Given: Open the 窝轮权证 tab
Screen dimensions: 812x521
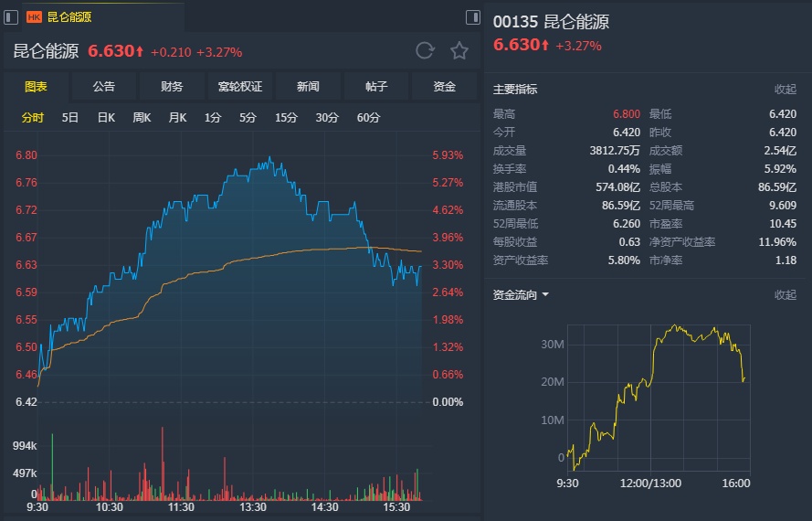Looking at the screenshot, I should [x=239, y=87].
